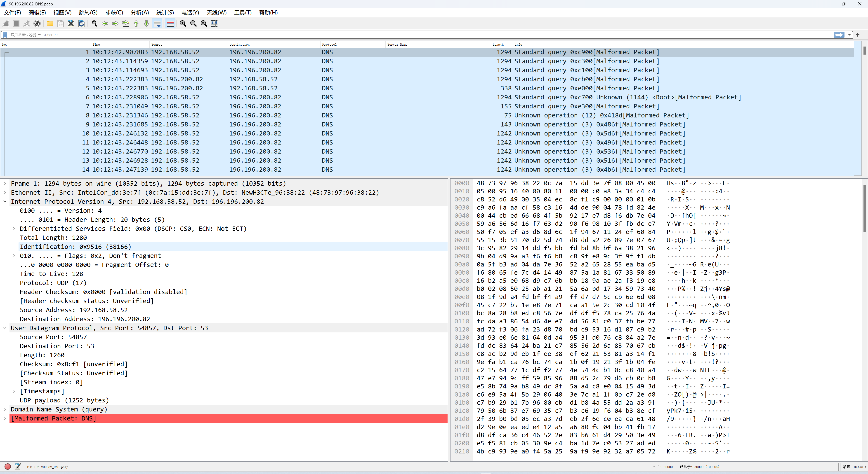Add a new filter button with the plus
The height and width of the screenshot is (474, 868).
tap(858, 35)
